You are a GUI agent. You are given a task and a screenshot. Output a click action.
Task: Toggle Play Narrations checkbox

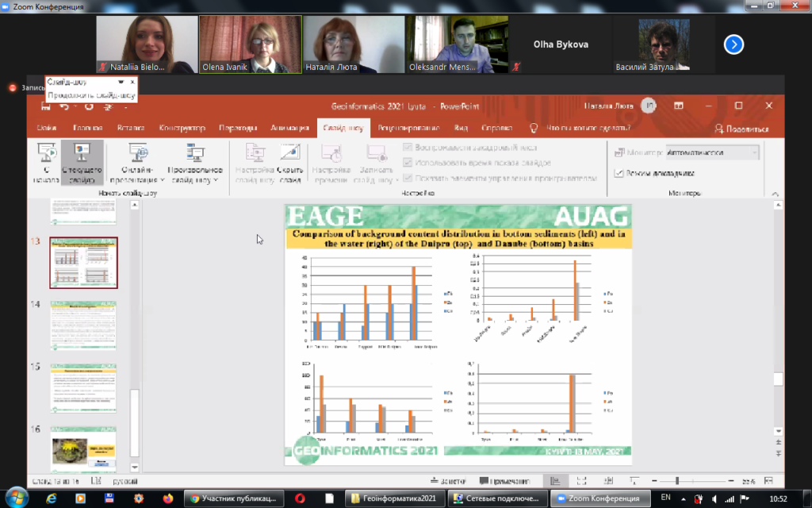(x=408, y=148)
